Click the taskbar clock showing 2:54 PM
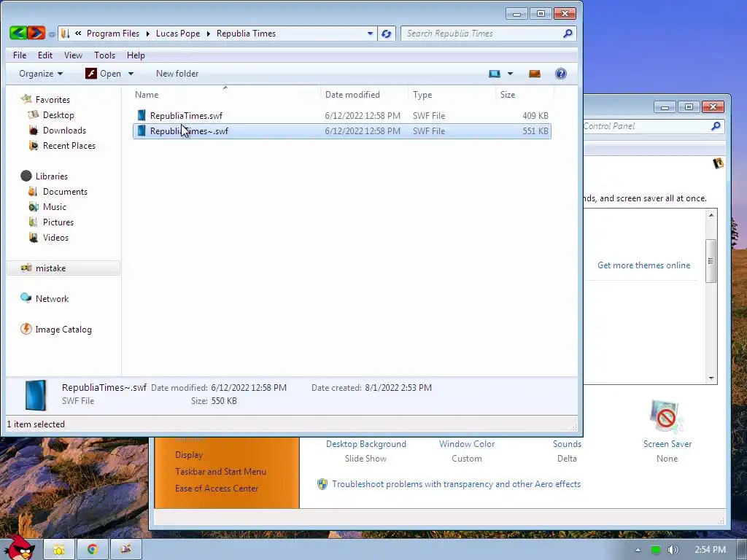Viewport: 747px width, 560px height. 710,550
